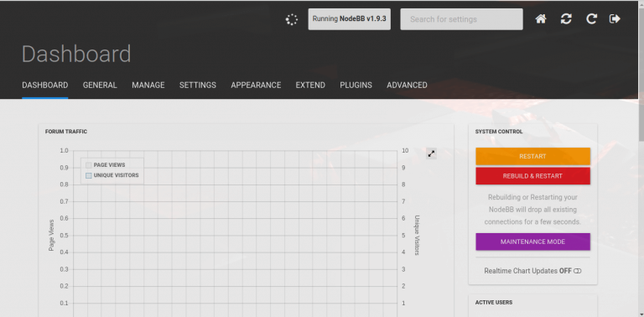644x317 pixels.
Task: Open the General menu
Action: pyautogui.click(x=100, y=85)
